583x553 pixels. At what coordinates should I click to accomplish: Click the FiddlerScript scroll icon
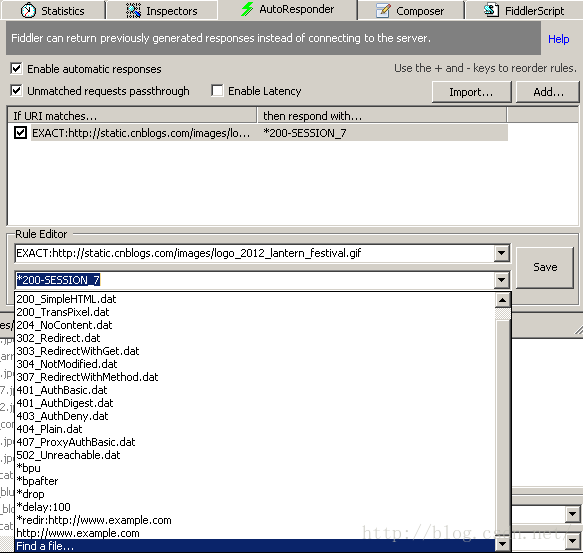491,10
